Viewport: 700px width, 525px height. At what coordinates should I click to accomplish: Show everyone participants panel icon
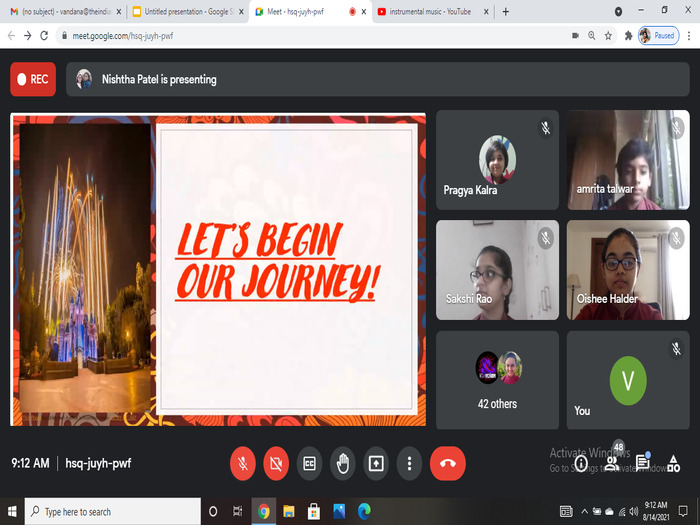click(612, 463)
